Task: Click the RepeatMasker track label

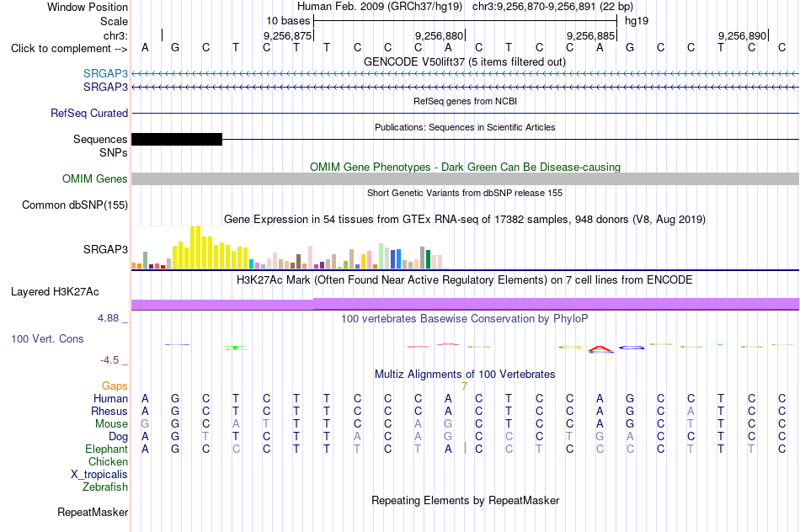Action: click(93, 513)
